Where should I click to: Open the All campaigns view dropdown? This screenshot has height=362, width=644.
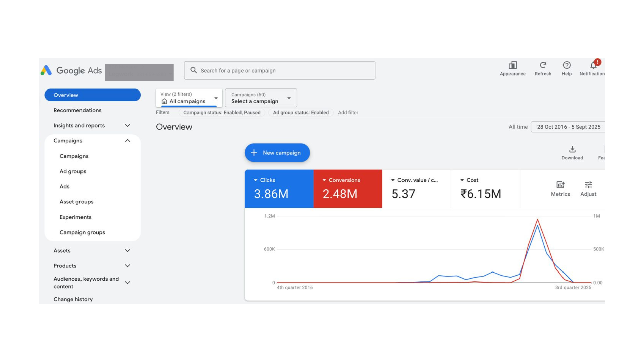click(x=189, y=98)
